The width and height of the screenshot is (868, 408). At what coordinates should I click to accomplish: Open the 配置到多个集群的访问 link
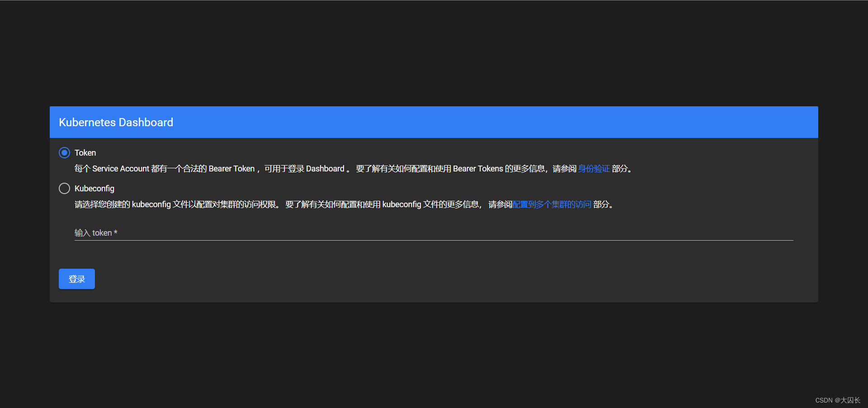coord(552,204)
